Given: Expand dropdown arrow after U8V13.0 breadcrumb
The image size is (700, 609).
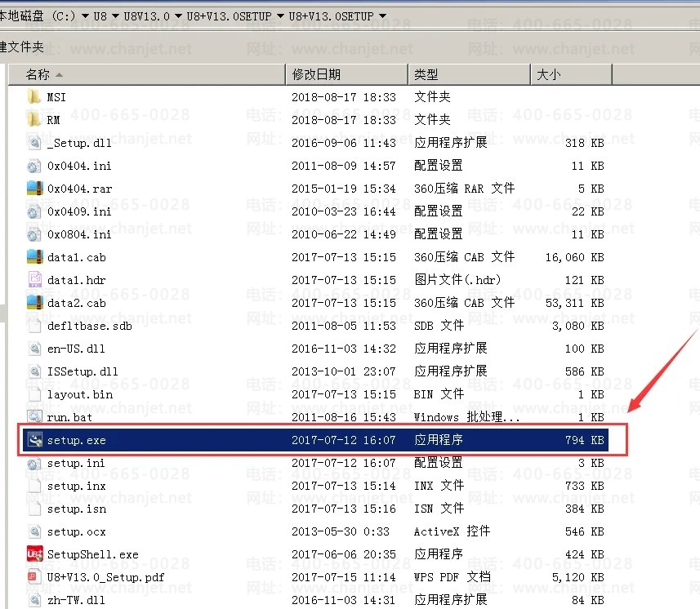Looking at the screenshot, I should pos(178,16).
